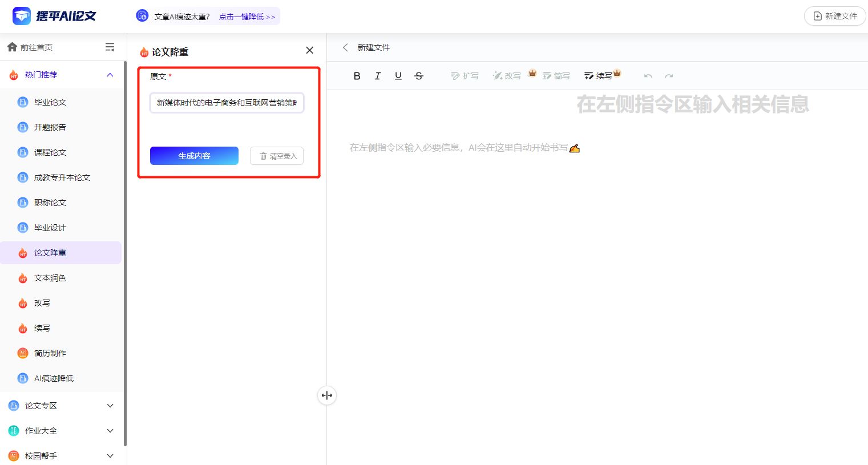Click inside the 原文 text field
Screen dimensions: 868x465
[x=226, y=103]
